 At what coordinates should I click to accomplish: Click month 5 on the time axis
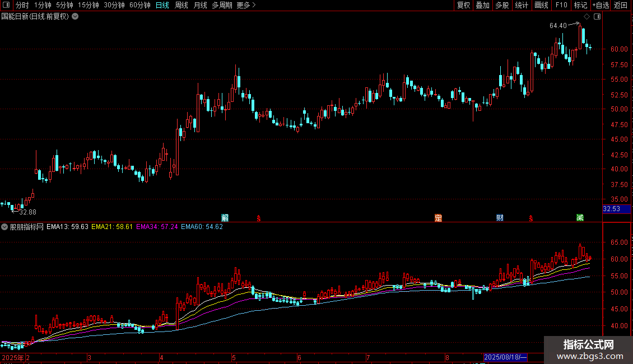coord(234,357)
